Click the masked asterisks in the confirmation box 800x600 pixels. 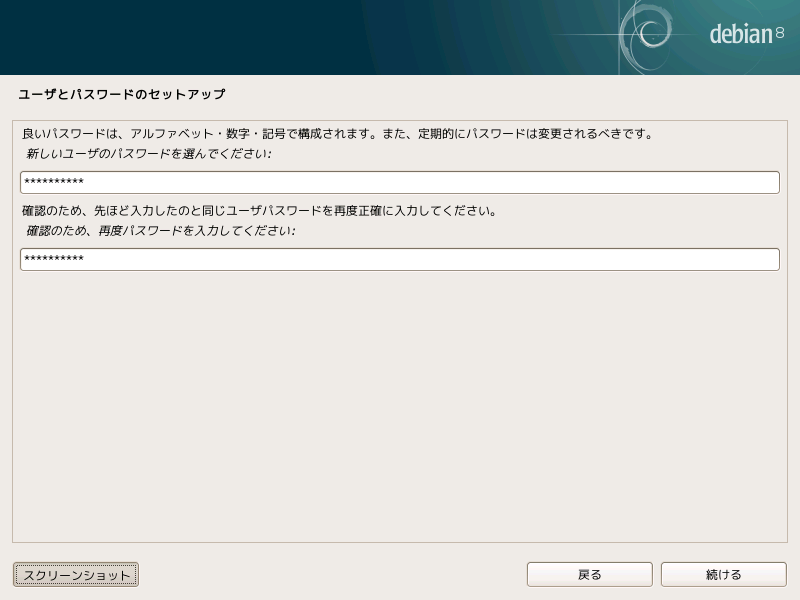pyautogui.click(x=55, y=259)
